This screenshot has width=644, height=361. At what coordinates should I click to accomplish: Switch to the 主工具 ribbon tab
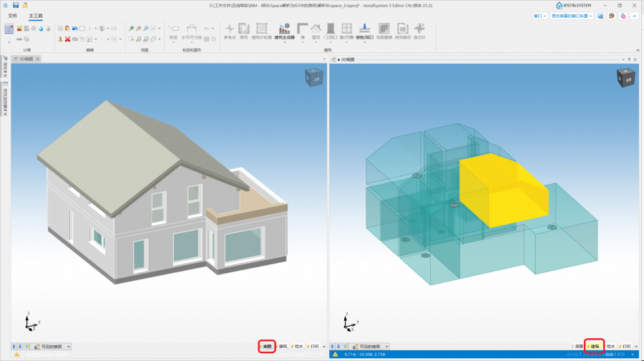click(x=35, y=15)
